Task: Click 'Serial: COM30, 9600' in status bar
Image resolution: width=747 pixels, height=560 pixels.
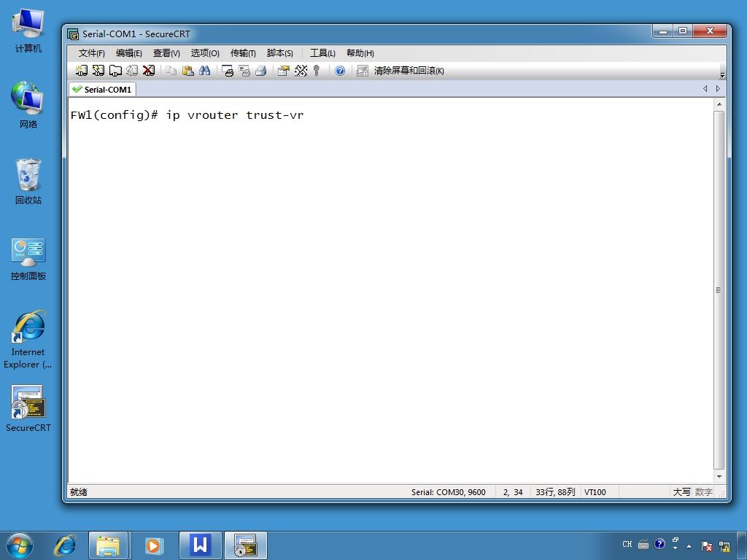Action: (x=449, y=492)
